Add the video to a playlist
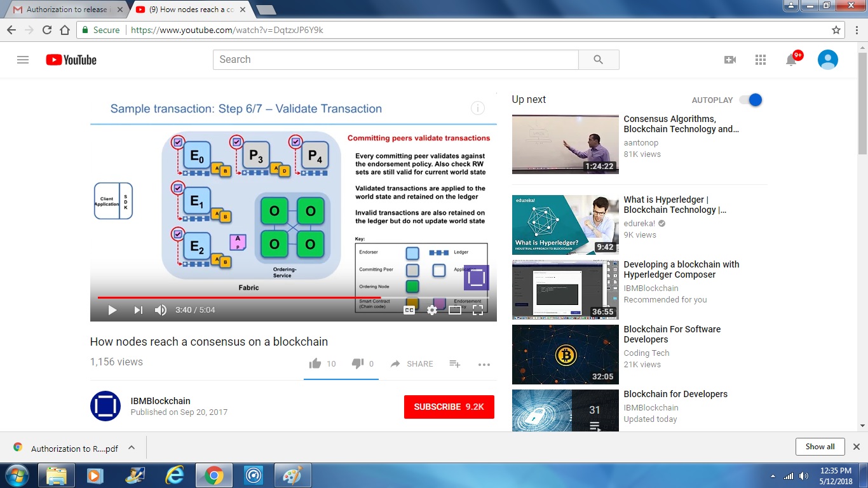This screenshot has height=488, width=868. (455, 364)
